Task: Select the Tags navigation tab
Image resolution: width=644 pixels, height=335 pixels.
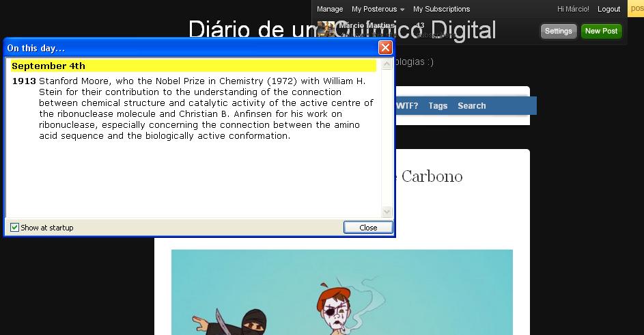Action: (438, 106)
